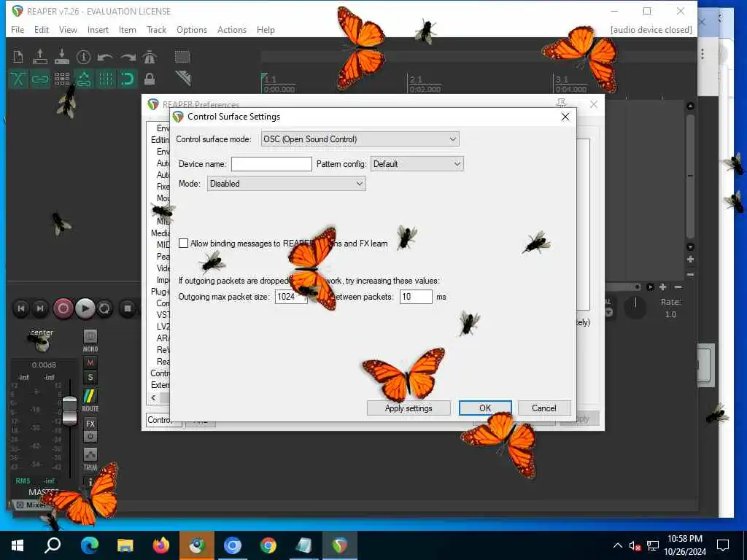Click the Play transport button
This screenshot has height=560, width=747.
point(85,308)
